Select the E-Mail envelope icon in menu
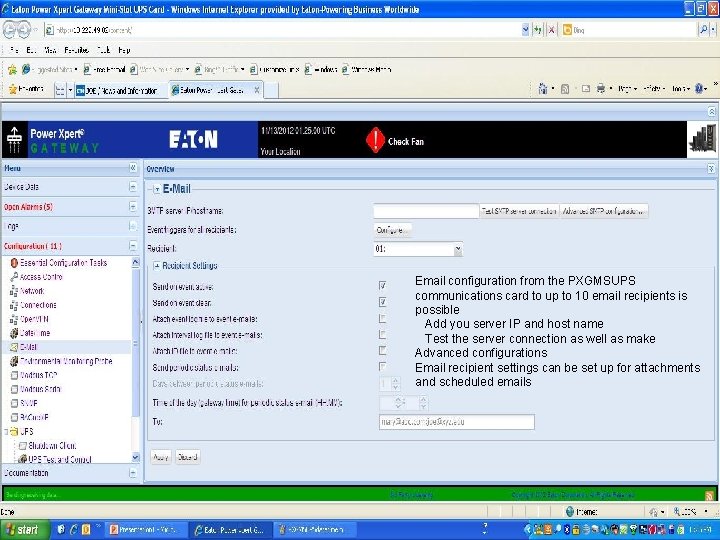The image size is (720, 540). 14,347
